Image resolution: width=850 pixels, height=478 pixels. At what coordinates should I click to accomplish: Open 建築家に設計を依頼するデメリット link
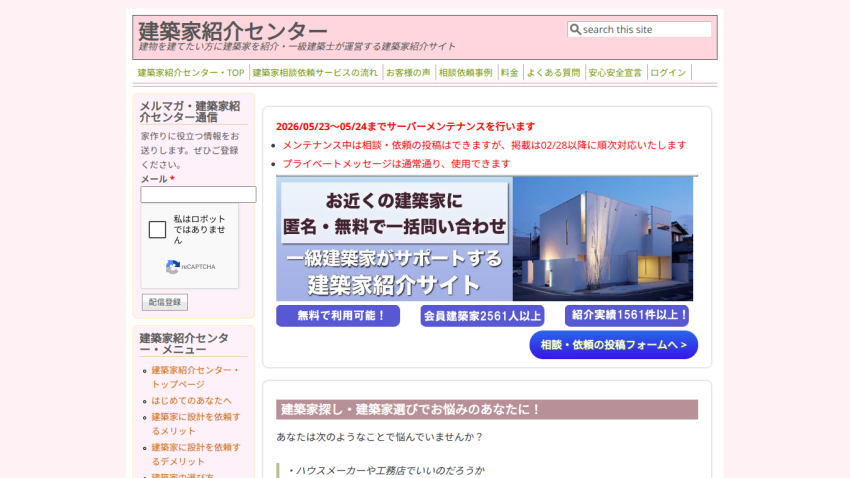(196, 454)
